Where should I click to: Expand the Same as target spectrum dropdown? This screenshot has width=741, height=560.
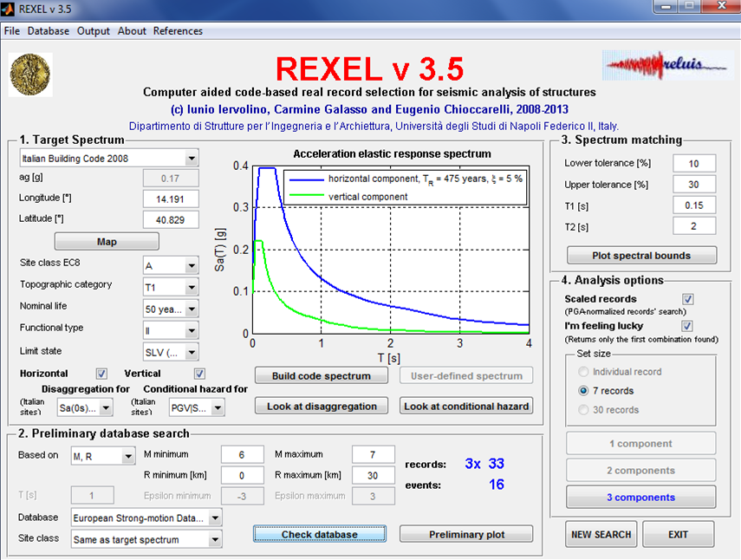point(146,540)
